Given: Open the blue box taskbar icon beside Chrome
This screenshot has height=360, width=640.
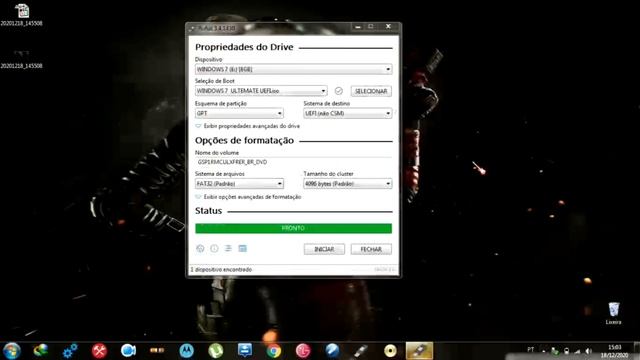Looking at the screenshot, I should coord(244,351).
